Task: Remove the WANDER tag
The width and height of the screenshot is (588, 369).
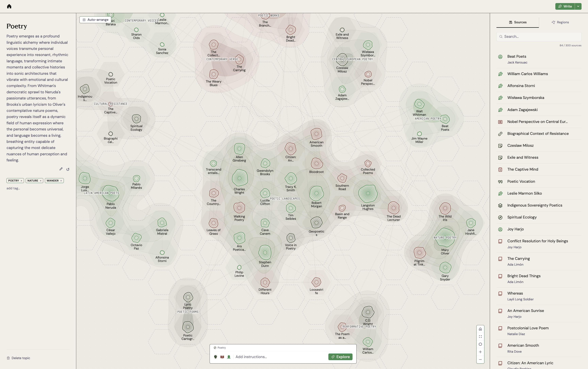Action: coord(61,181)
